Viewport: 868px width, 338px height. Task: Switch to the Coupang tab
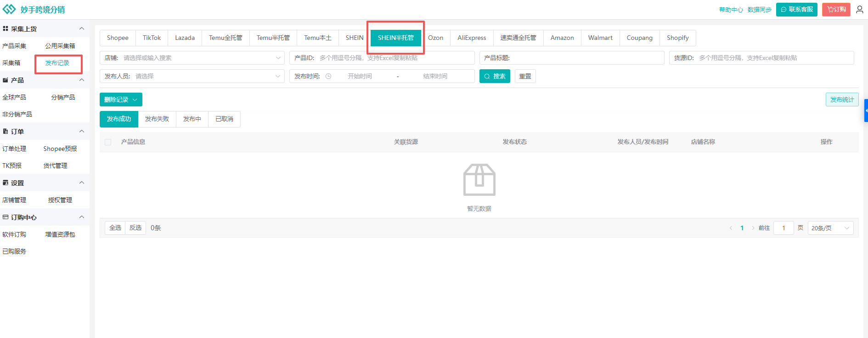coord(640,38)
